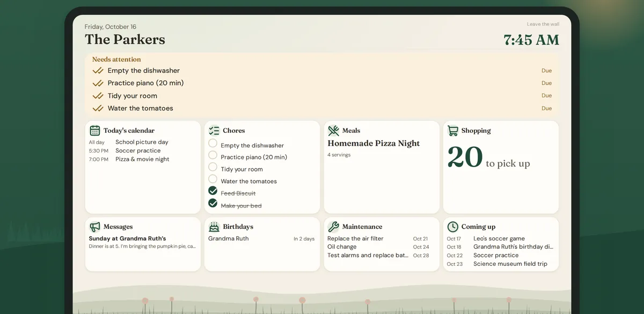Select Grandma Ruth's birthday on Oct 18
Viewport: 644px width, 314px height.
tap(500, 247)
